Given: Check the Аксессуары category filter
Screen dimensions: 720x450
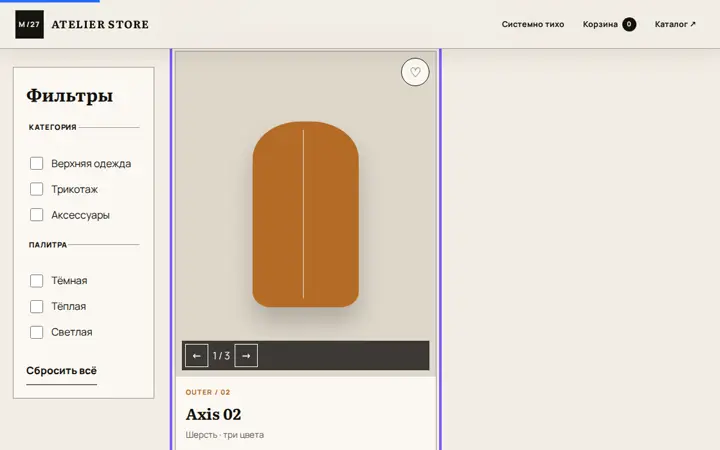Looking at the screenshot, I should point(37,215).
